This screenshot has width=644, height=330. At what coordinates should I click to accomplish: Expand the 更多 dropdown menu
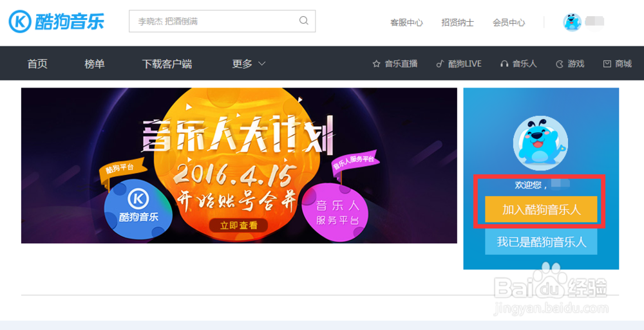click(249, 64)
